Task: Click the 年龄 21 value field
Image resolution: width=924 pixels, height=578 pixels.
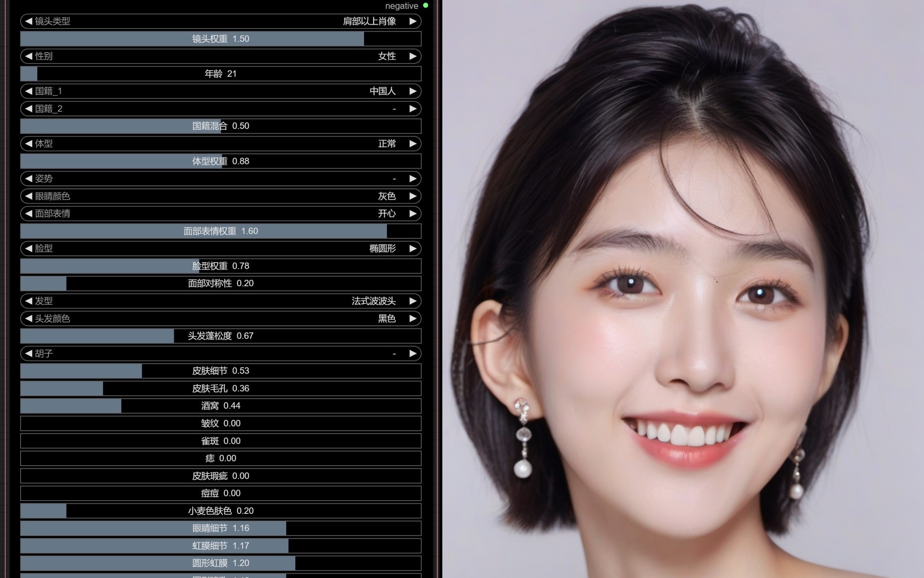Action: click(221, 74)
